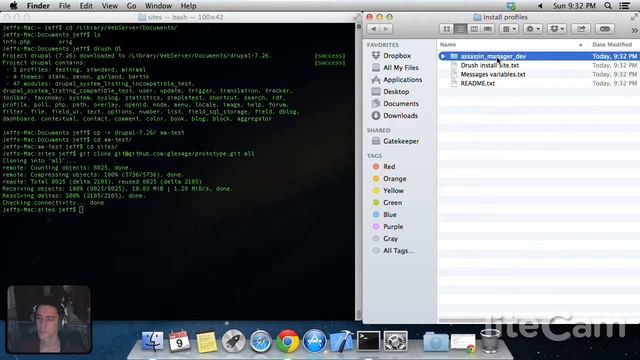Screen dimensions: 640x360
Task: Click the Terminal window scrollbar
Action: click(359, 171)
